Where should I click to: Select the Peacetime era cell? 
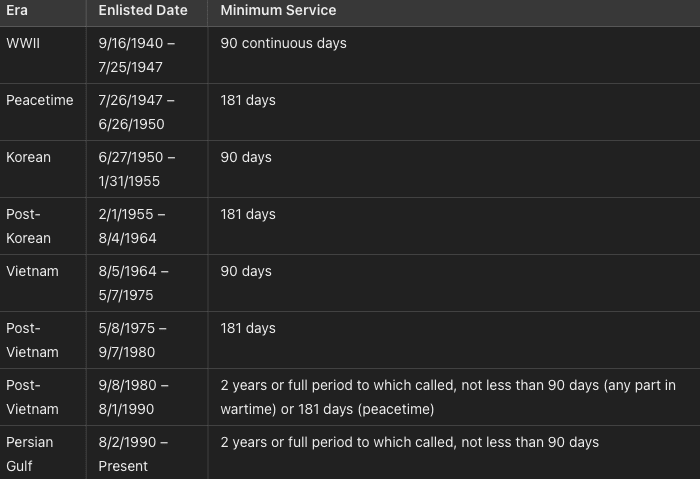click(40, 101)
